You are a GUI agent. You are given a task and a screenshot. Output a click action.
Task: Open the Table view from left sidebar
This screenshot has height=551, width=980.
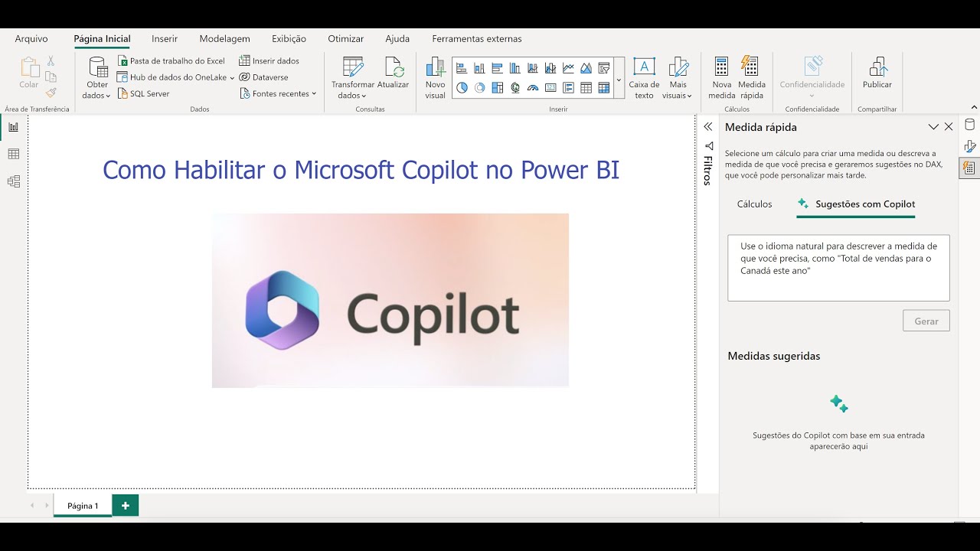tap(13, 154)
